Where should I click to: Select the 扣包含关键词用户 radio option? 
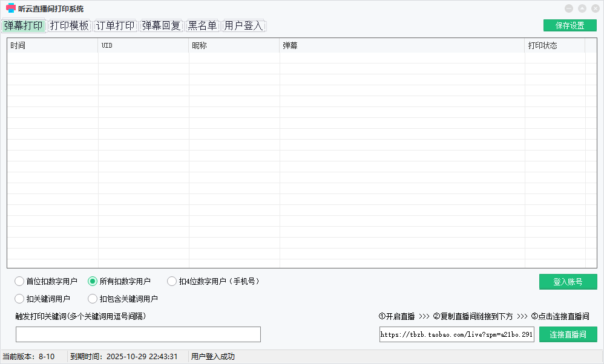coord(93,299)
